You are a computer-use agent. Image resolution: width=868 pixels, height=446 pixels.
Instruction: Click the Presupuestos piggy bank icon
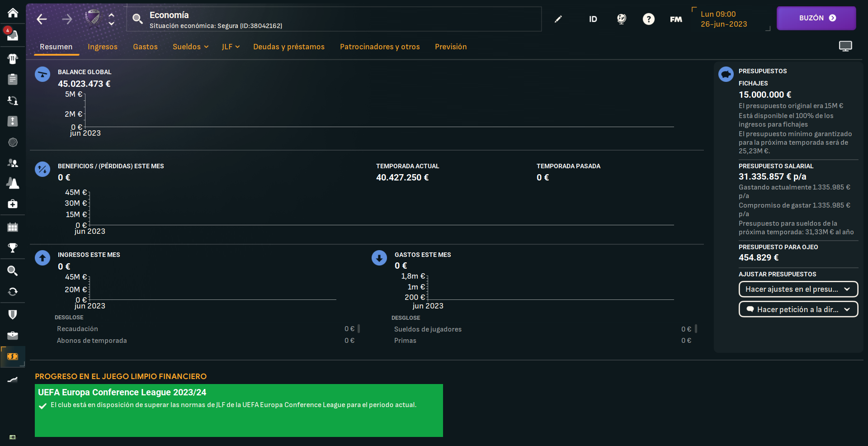726,74
